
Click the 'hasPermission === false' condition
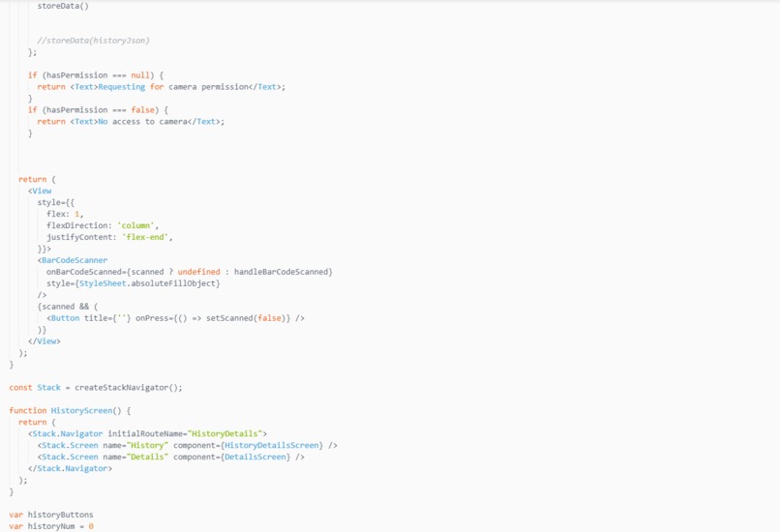click(x=101, y=110)
